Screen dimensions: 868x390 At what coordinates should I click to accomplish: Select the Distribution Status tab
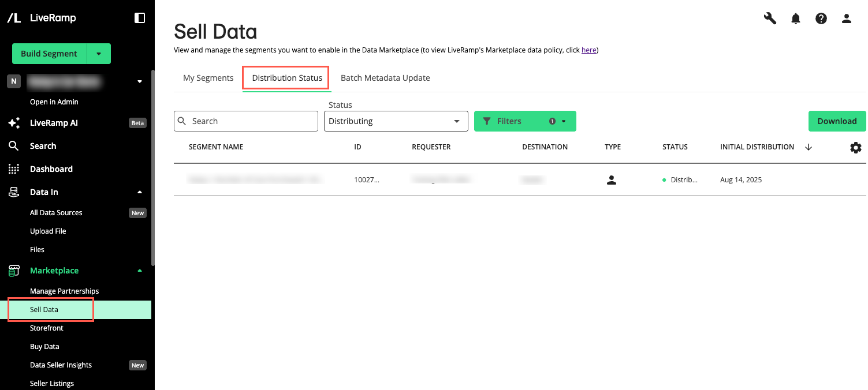(287, 78)
